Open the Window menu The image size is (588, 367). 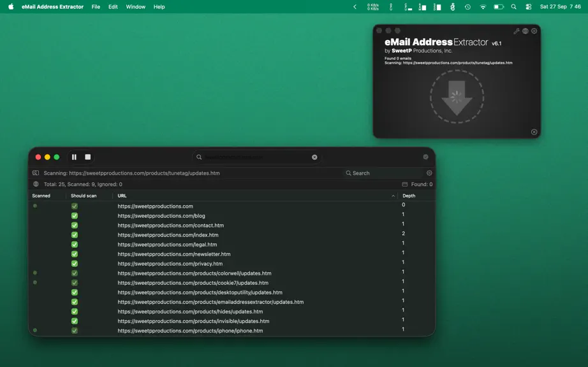135,7
